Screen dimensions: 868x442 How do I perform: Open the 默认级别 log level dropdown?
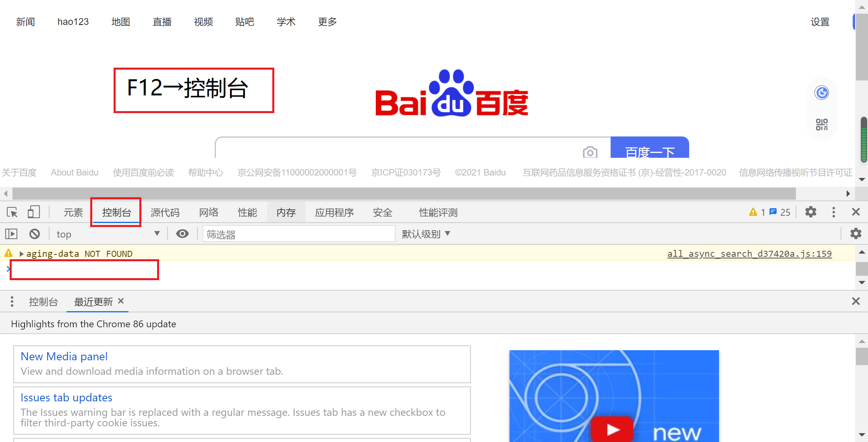pos(426,234)
